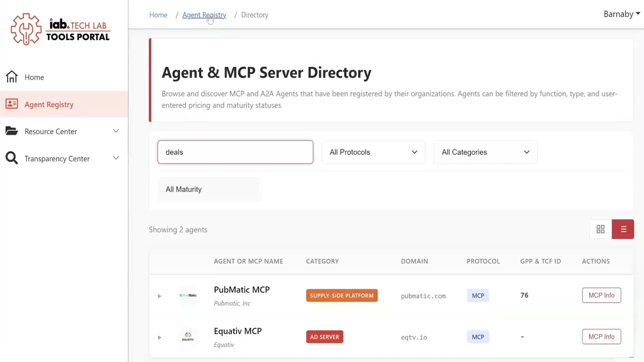Image resolution: width=644 pixels, height=362 pixels.
Task: Click the Home icon in the sidebar
Action: click(11, 77)
